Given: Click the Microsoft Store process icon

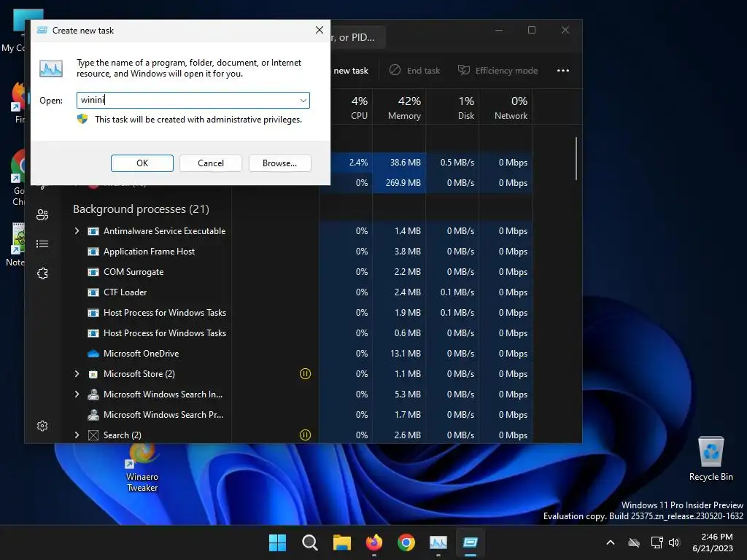Looking at the screenshot, I should point(93,374).
